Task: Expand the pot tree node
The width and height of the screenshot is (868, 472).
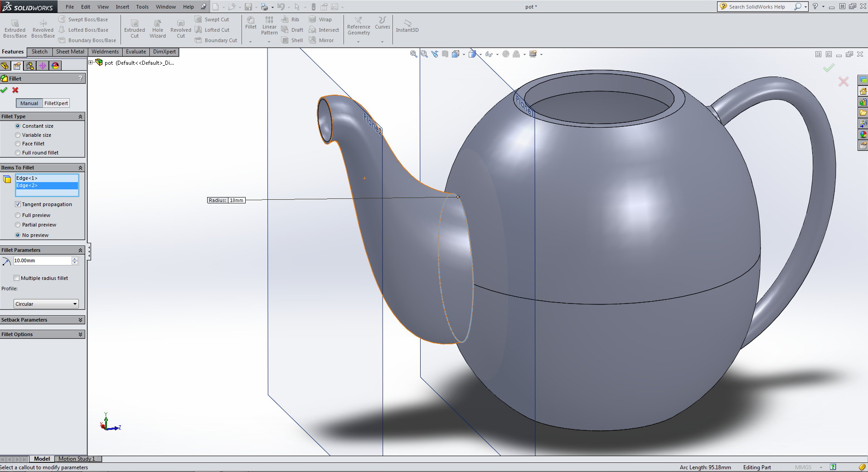Action: pos(91,63)
